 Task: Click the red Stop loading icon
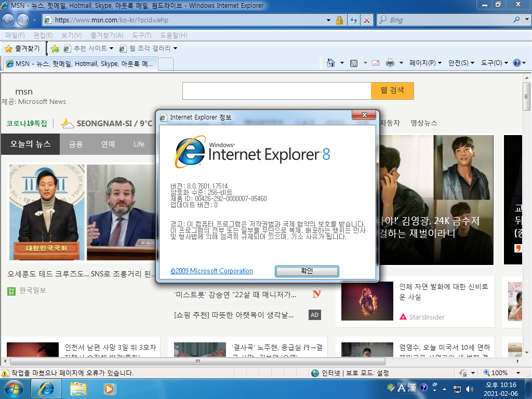point(367,20)
